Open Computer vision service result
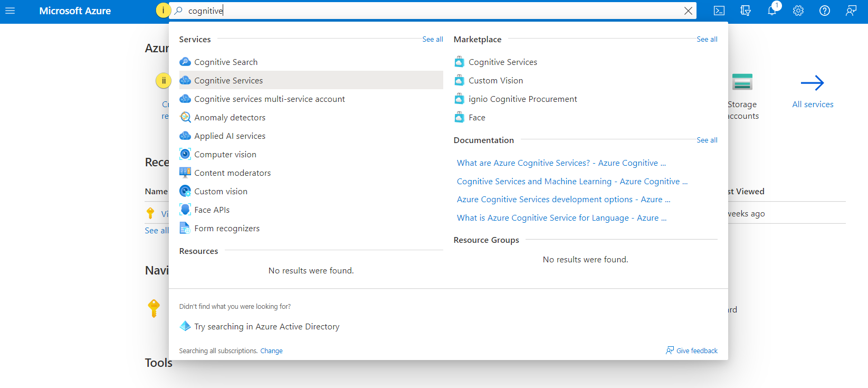The width and height of the screenshot is (868, 388). [x=225, y=154]
